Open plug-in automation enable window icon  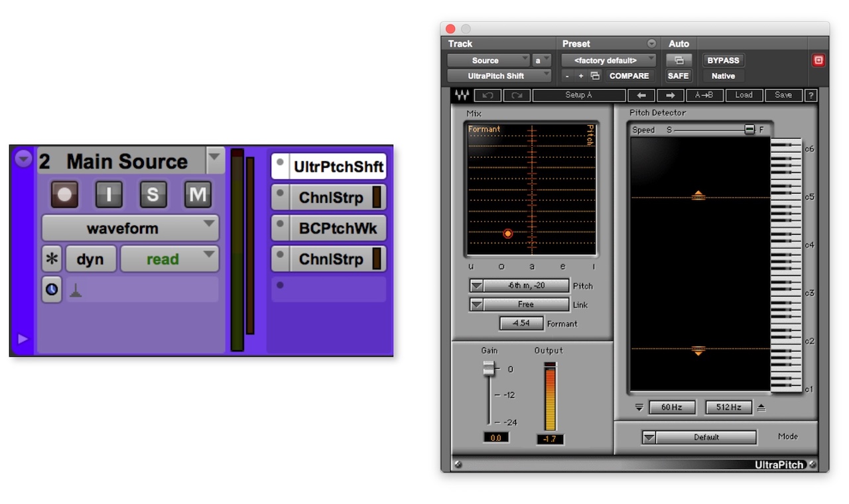pyautogui.click(x=679, y=60)
